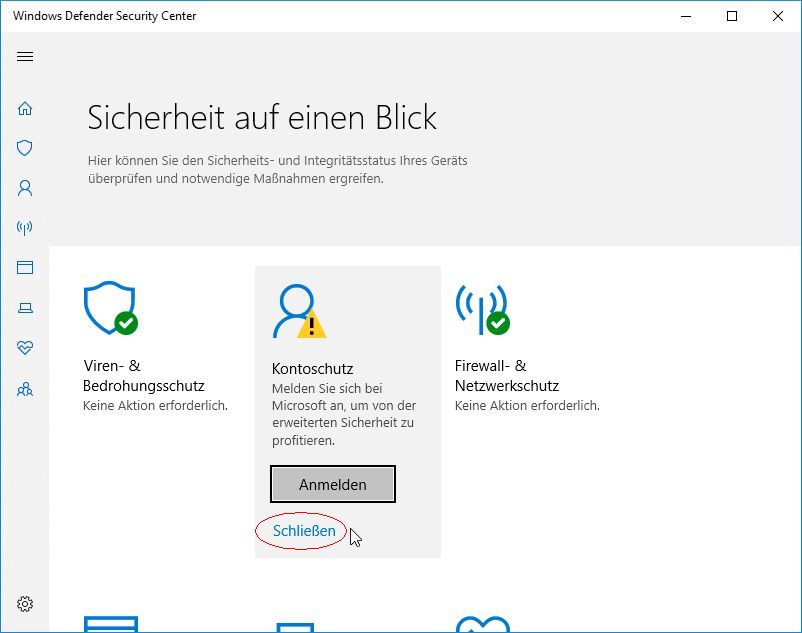The width and height of the screenshot is (802, 633).
Task: Open Firewall- & Netzwerkschutz title text
Action: pyautogui.click(x=507, y=376)
